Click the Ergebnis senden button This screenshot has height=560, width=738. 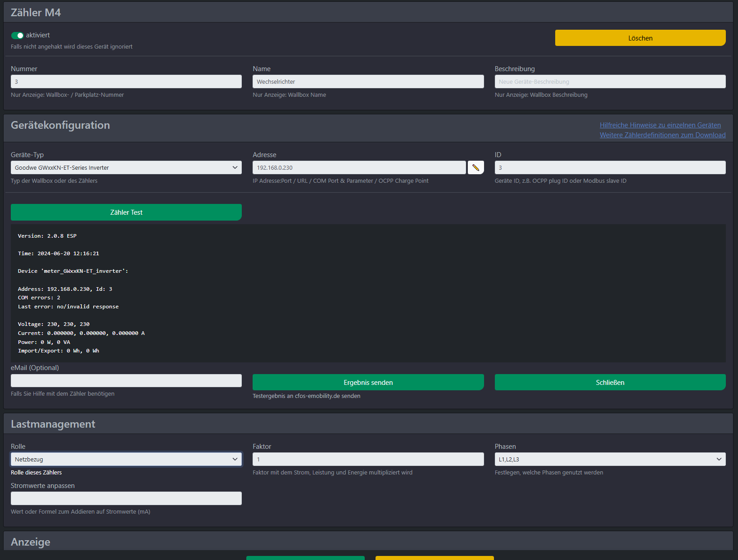coord(368,382)
